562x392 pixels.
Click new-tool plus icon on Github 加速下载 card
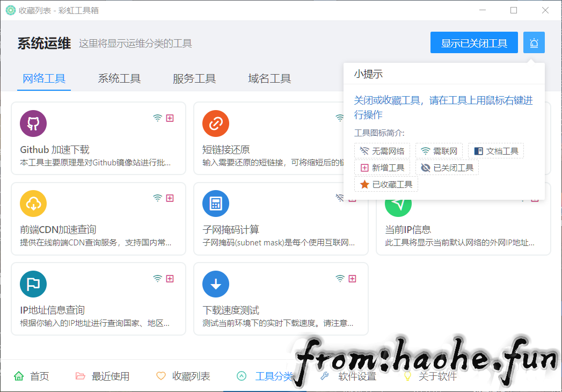[170, 118]
